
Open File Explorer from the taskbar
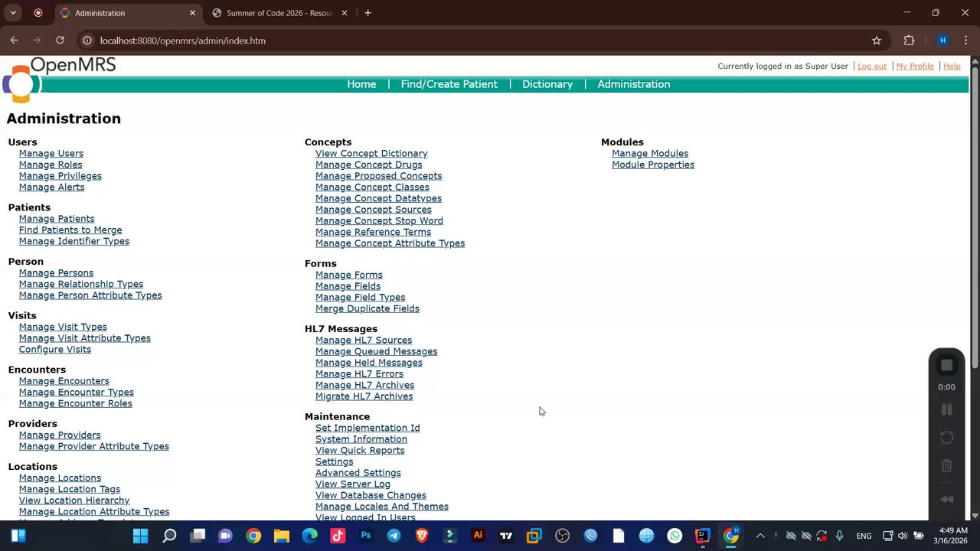point(282,536)
